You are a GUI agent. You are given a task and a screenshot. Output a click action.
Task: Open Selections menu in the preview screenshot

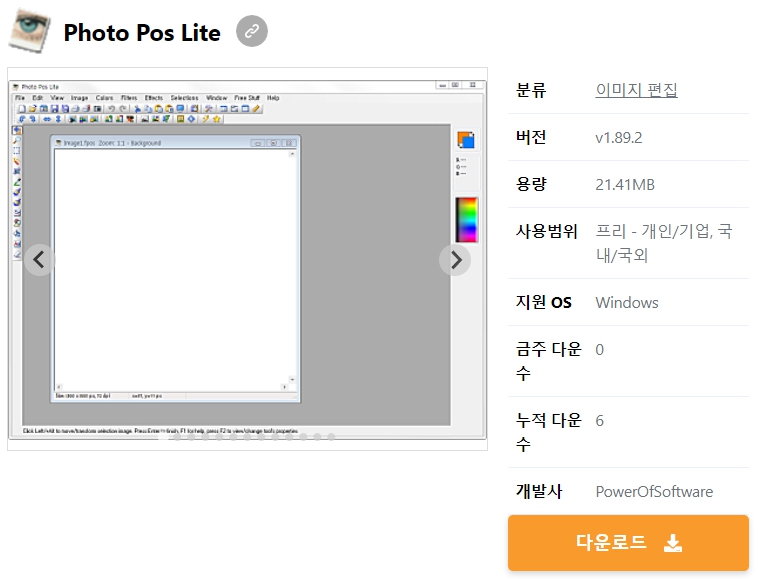[x=184, y=98]
